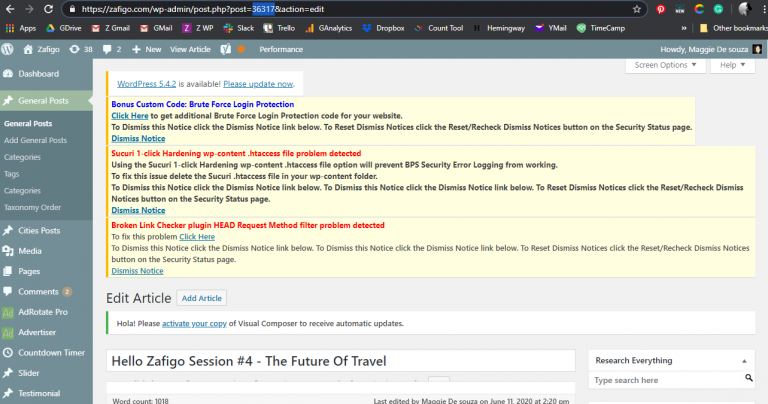Open the Pinterest extension icon
Image resolution: width=768 pixels, height=404 pixels.
coord(661,9)
